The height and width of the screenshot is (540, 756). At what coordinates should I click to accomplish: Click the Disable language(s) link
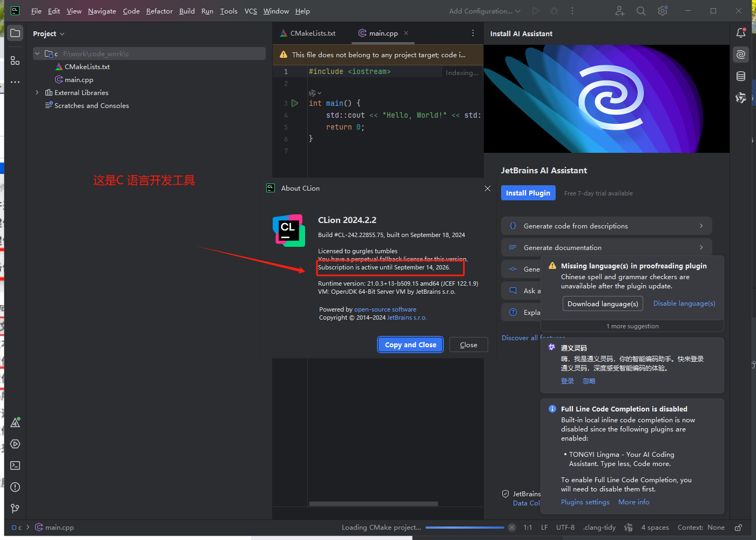pyautogui.click(x=684, y=303)
